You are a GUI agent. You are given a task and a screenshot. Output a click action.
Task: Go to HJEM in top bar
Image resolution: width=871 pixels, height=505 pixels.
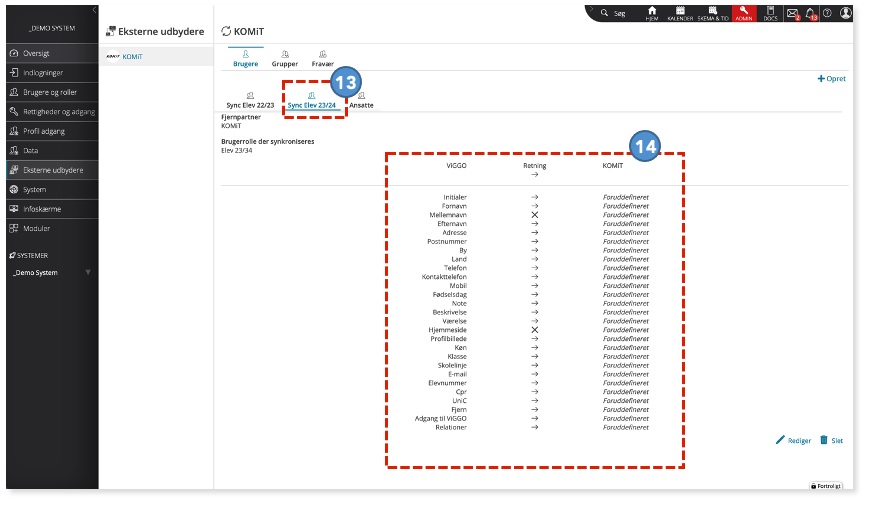tap(652, 14)
